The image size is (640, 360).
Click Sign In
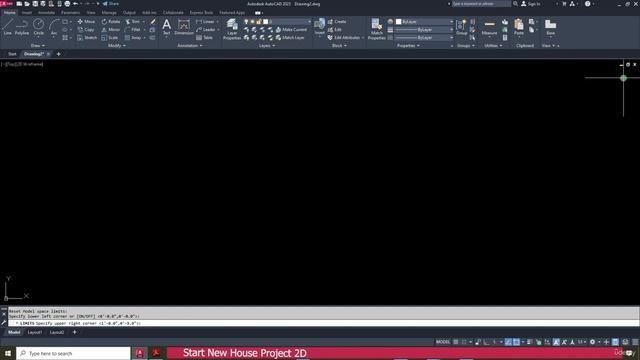pyautogui.click(x=531, y=4)
